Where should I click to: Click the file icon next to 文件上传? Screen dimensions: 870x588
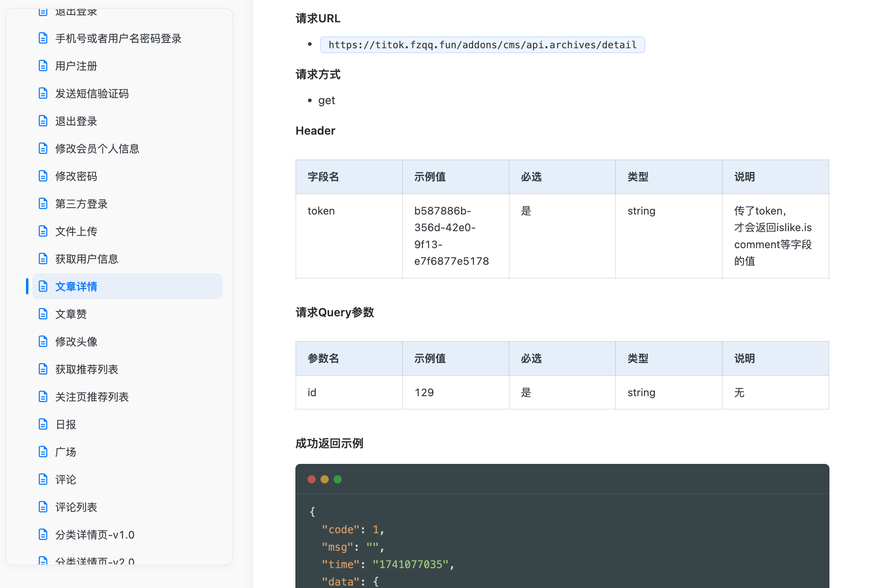(x=43, y=231)
